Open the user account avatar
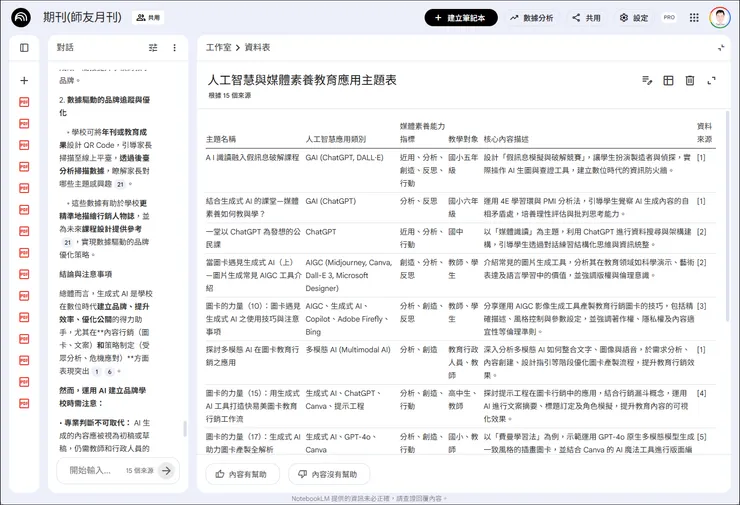Screen dimensions: 740x505 coord(720,17)
